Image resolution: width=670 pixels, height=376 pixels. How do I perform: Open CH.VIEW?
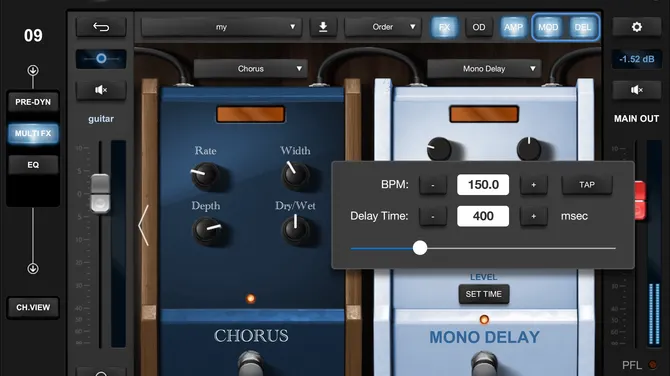pyautogui.click(x=33, y=308)
